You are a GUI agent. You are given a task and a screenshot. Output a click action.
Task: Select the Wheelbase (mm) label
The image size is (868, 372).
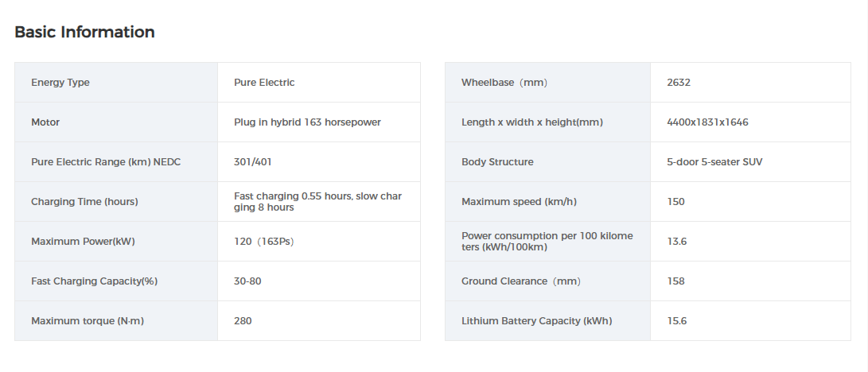tap(504, 83)
